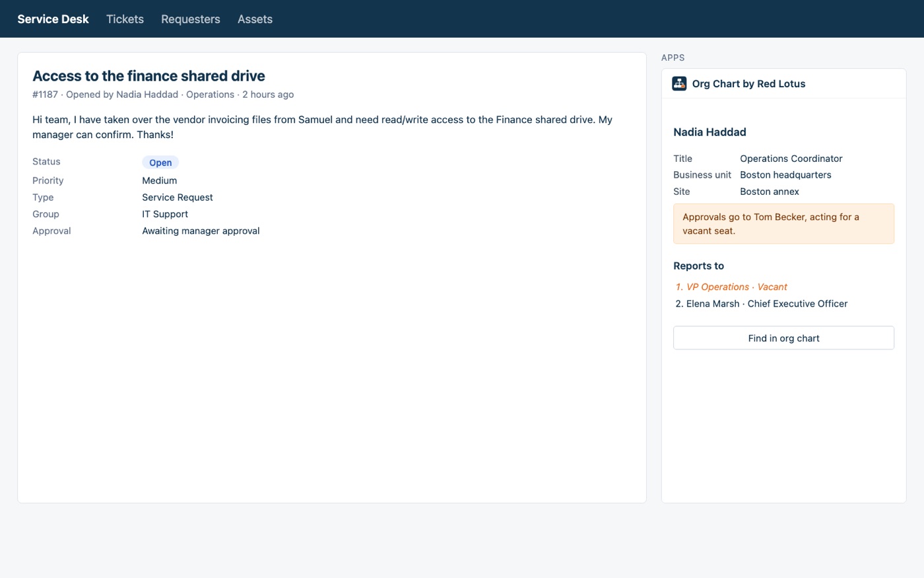
Task: Click the APPS section label
Action: click(673, 57)
